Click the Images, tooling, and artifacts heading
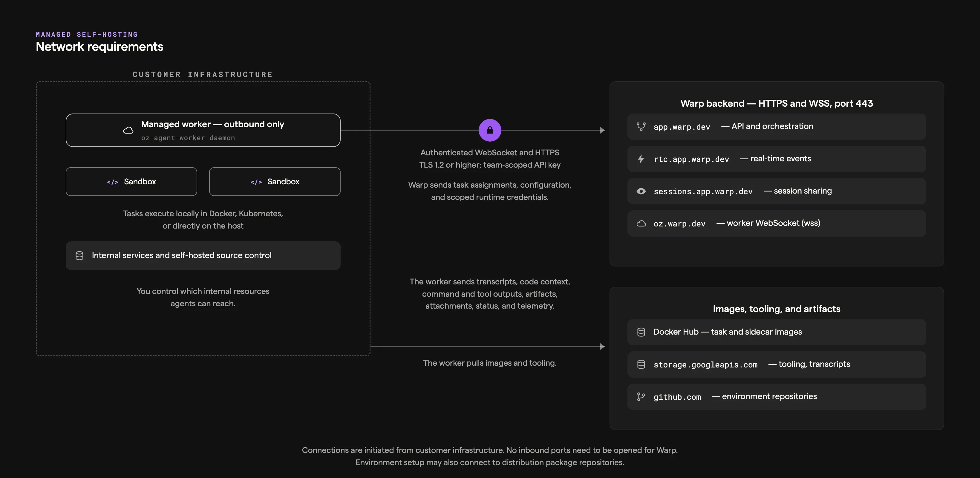Image resolution: width=980 pixels, height=478 pixels. click(x=777, y=309)
